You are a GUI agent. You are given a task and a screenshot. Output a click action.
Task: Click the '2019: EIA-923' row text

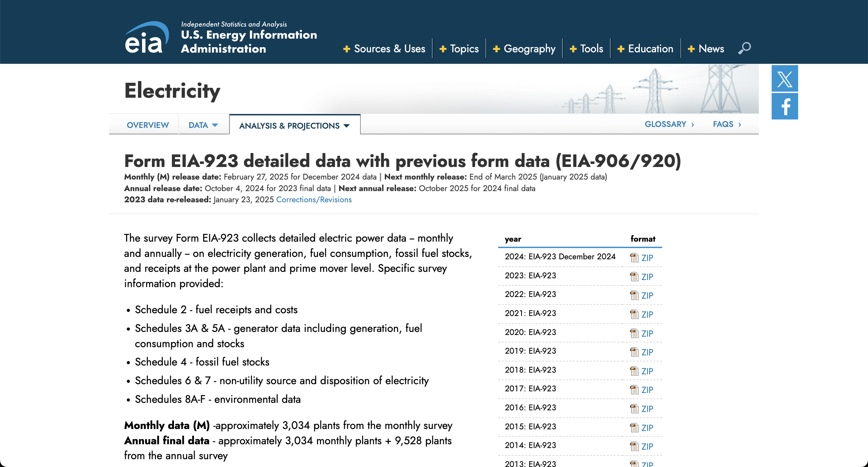pyautogui.click(x=530, y=351)
